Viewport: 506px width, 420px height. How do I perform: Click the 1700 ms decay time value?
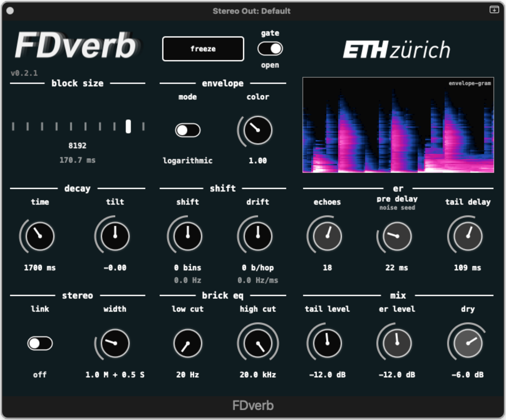pyautogui.click(x=40, y=267)
